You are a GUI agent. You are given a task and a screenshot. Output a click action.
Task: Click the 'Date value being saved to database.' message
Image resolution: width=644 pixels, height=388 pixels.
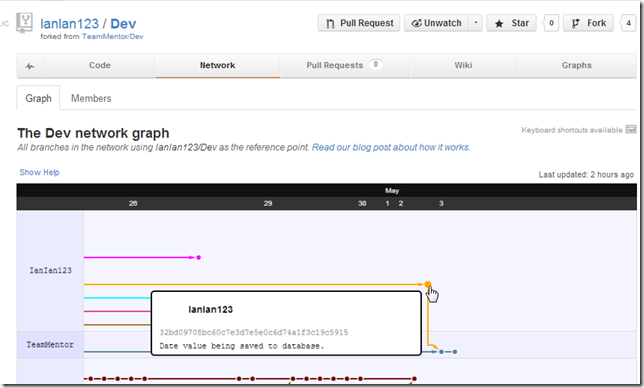[x=242, y=346]
